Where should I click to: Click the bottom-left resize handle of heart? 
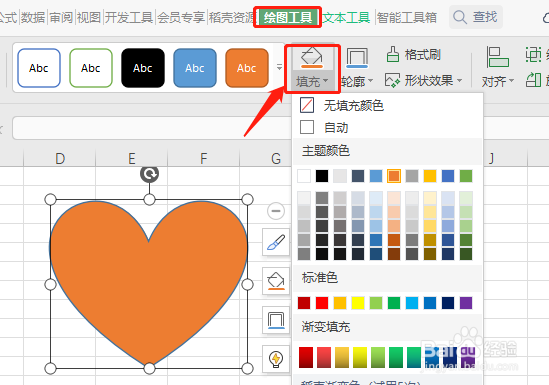[x=50, y=368]
